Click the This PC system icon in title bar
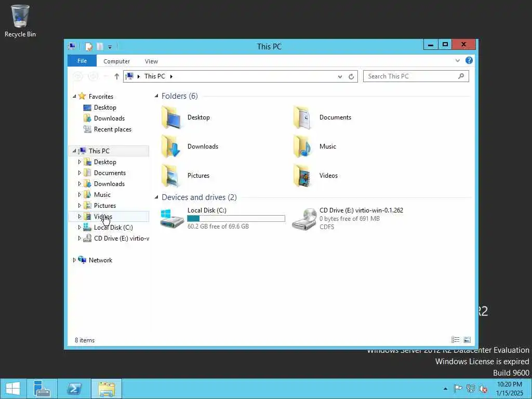532x399 pixels. tap(72, 46)
